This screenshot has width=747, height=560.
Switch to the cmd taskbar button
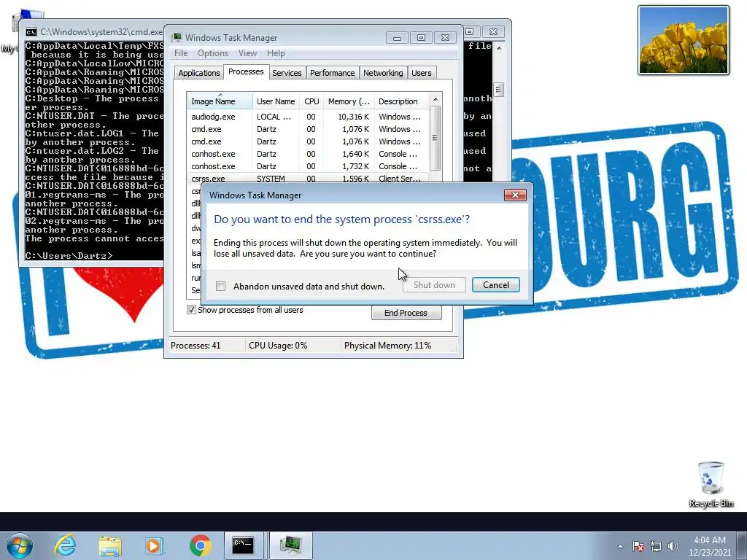244,545
